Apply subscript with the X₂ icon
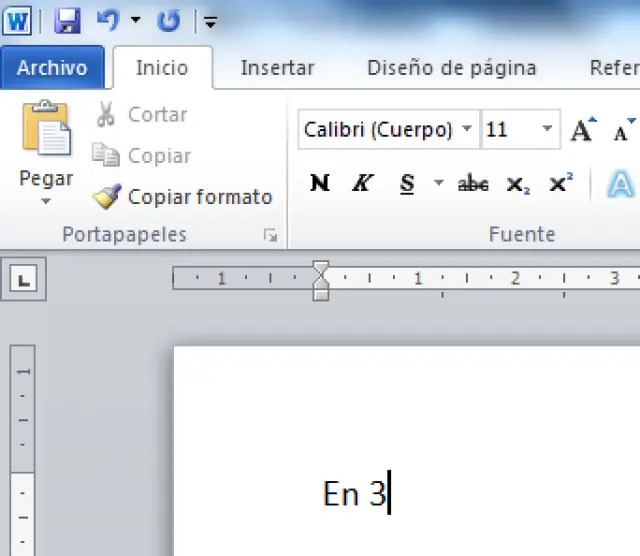Image resolution: width=640 pixels, height=556 pixels. pyautogui.click(x=517, y=184)
